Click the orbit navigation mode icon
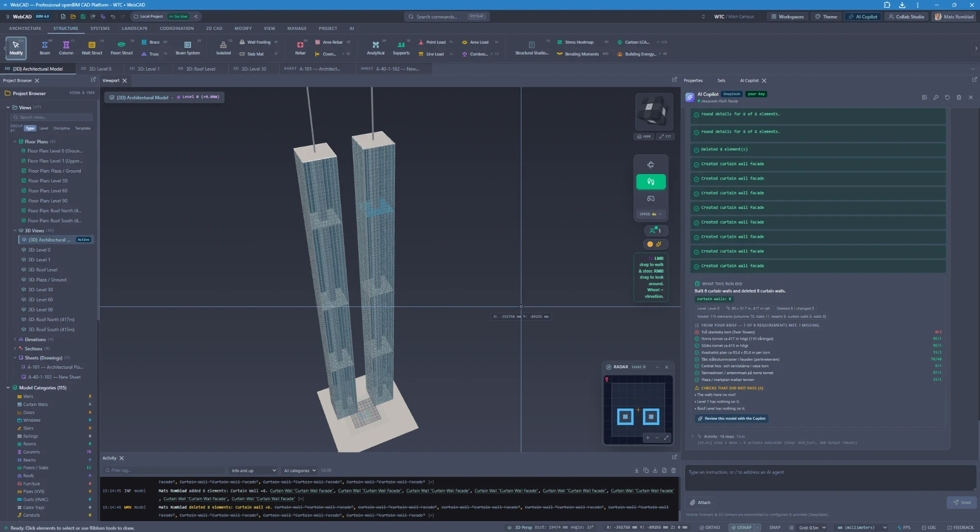 pos(651,165)
